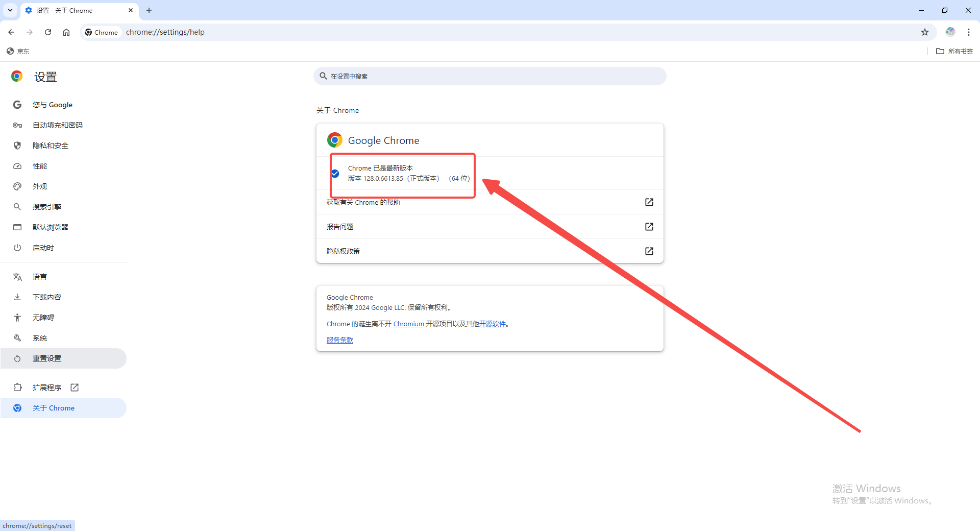Click external link icon for Chrome help
980x531 pixels.
[649, 202]
